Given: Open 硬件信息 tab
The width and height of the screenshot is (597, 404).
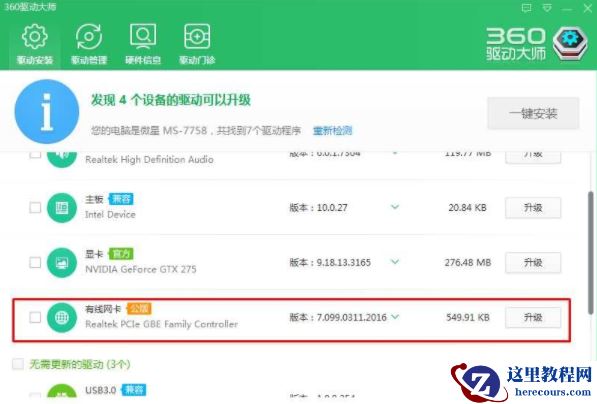Looking at the screenshot, I should click(x=143, y=44).
